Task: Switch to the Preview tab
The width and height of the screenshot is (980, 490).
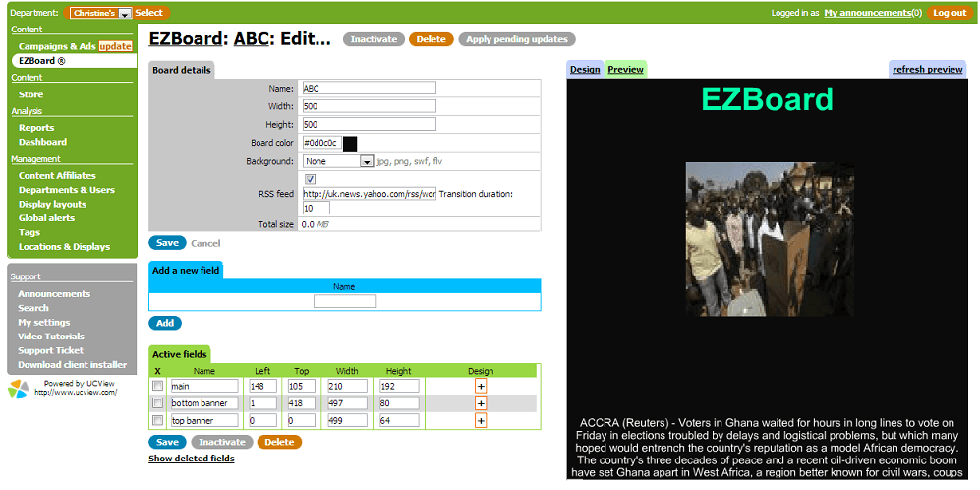Action: 625,70
